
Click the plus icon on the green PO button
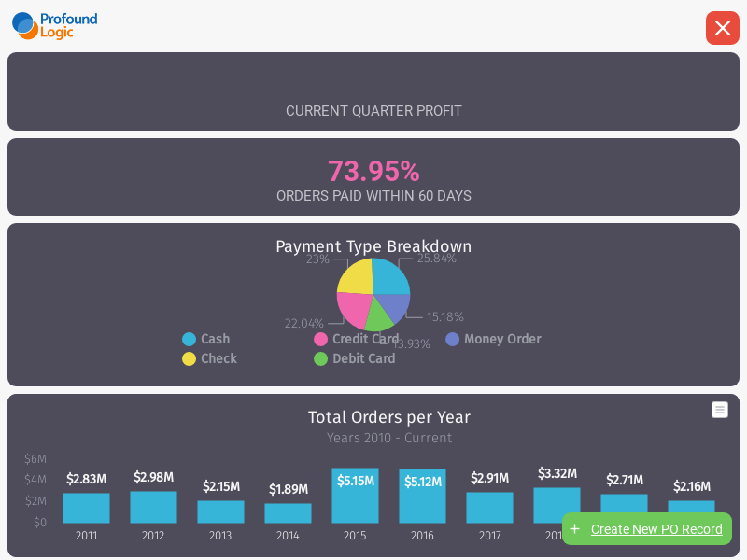click(x=577, y=528)
